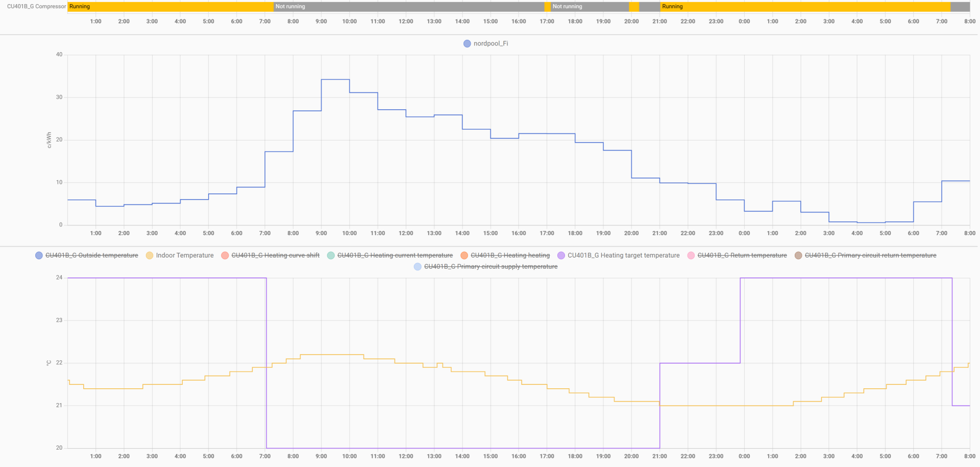Click the red Heating curve shift dot
Screen dimensions: 980x467
tap(225, 255)
